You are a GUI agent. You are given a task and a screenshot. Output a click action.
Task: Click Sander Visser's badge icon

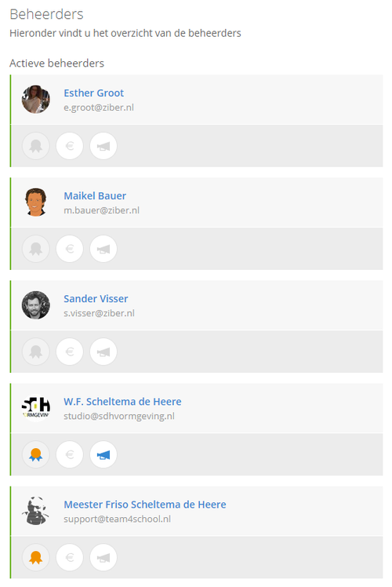click(x=36, y=352)
